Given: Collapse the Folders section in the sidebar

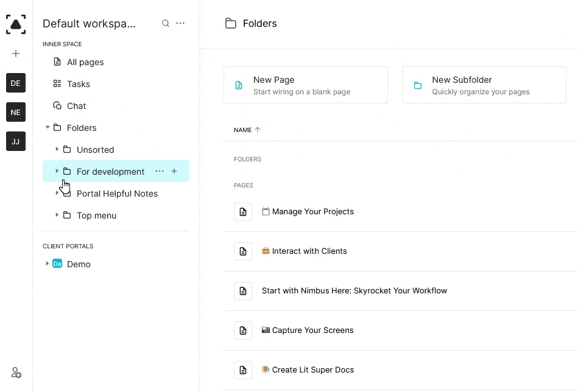Looking at the screenshot, I should (48, 128).
